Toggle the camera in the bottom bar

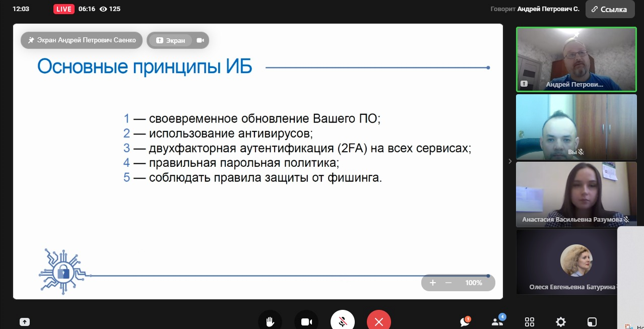click(306, 321)
